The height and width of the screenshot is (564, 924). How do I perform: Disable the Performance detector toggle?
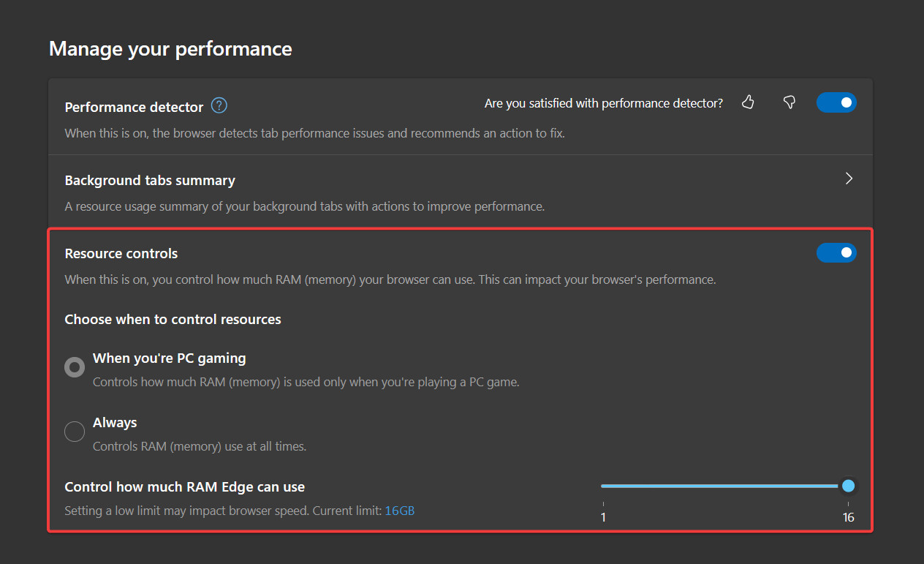[836, 102]
